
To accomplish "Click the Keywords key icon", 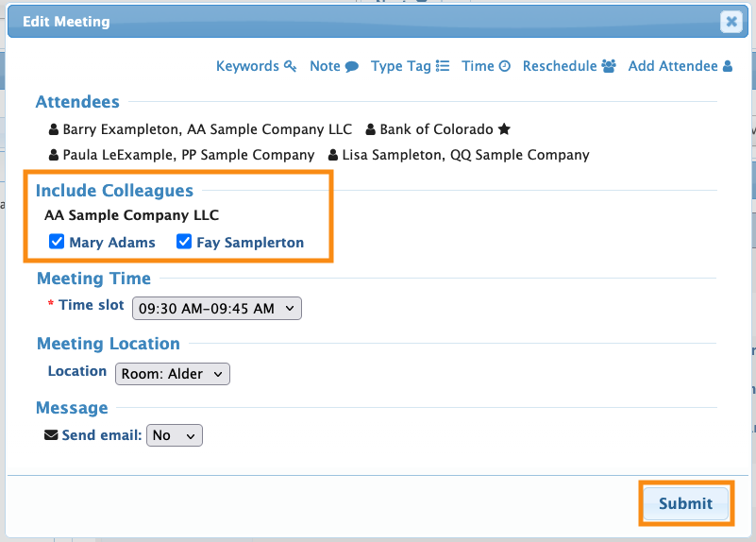I will [291, 66].
